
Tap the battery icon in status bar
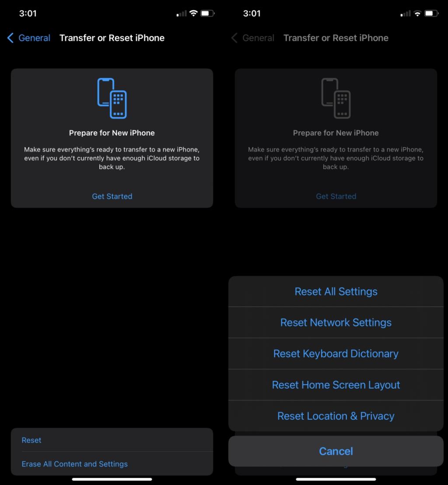206,13
